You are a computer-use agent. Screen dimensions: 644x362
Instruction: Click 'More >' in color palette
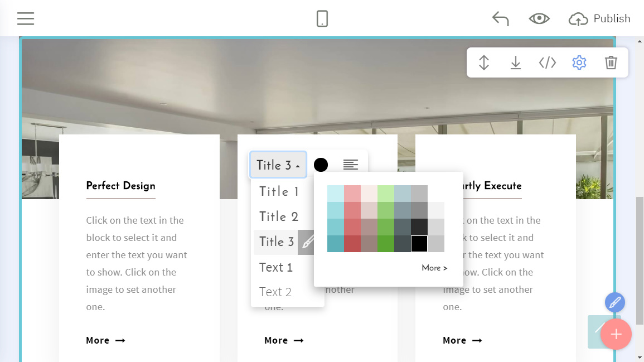[x=434, y=268]
